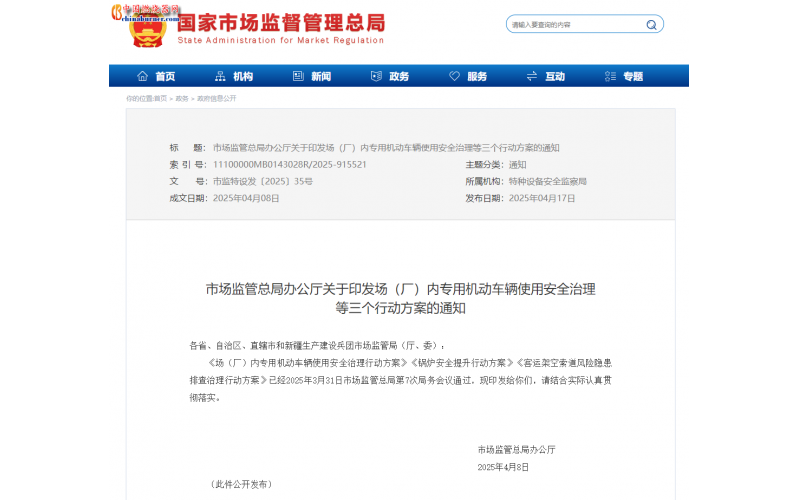Click the large article heading
The width and height of the screenshot is (800, 500).
(x=401, y=298)
